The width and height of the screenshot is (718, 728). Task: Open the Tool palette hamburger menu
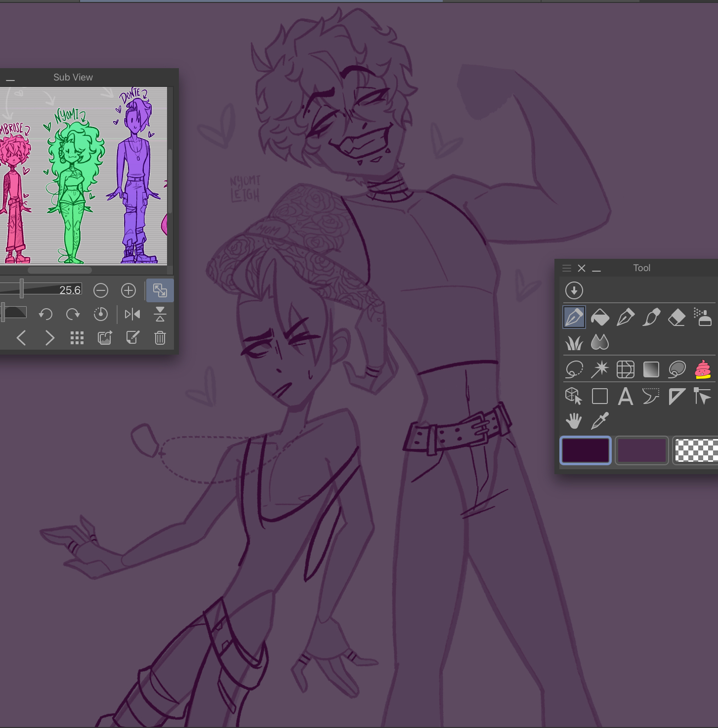coord(567,268)
